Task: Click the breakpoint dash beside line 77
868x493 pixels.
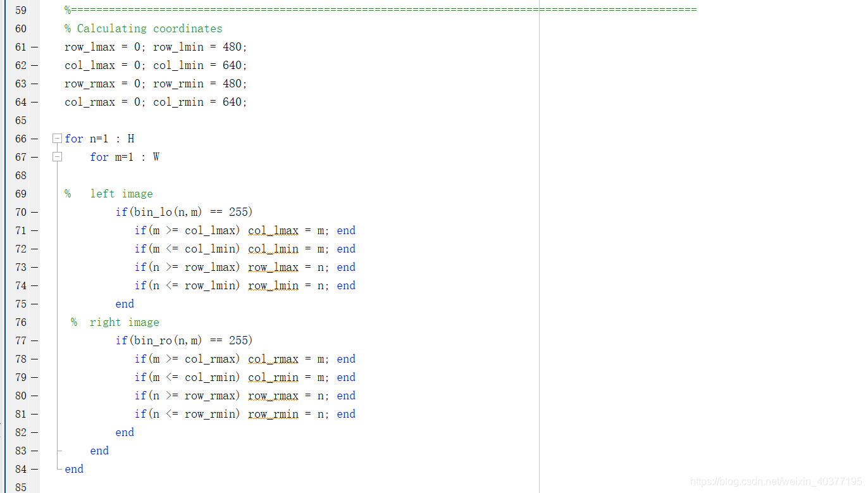Action: [x=34, y=340]
